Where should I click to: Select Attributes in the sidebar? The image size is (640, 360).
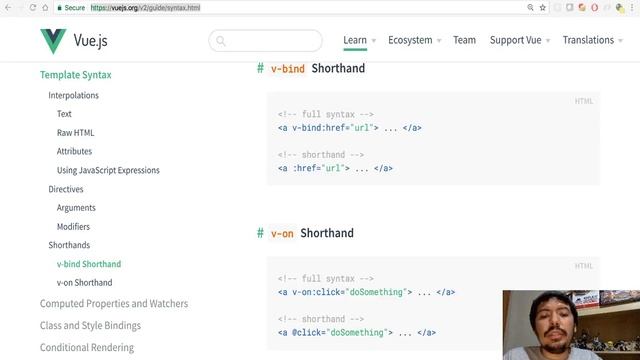pyautogui.click(x=74, y=151)
